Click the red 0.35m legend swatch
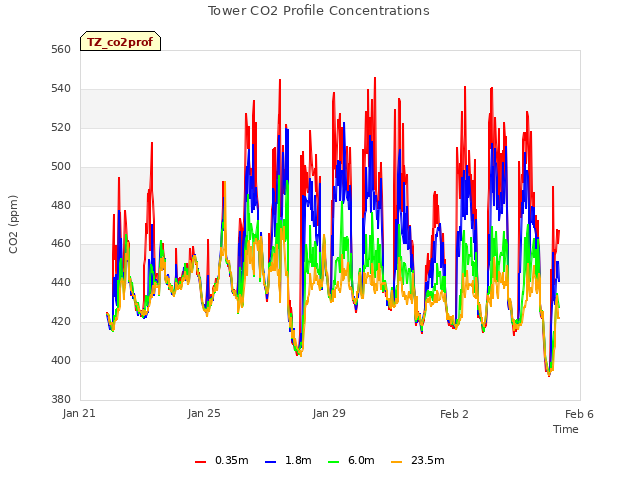This screenshot has height=480, width=640. pyautogui.click(x=200, y=462)
